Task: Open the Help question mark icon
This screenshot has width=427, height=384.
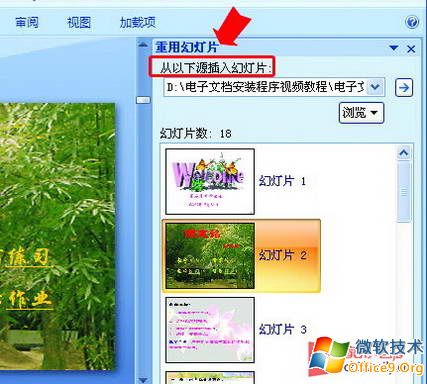Action: click(x=412, y=22)
